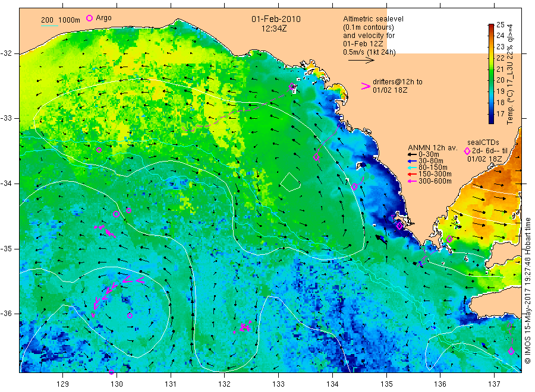Click the '0.5m/s (1kt 24h)' scale label
This screenshot has width=535, height=392.
click(x=369, y=52)
